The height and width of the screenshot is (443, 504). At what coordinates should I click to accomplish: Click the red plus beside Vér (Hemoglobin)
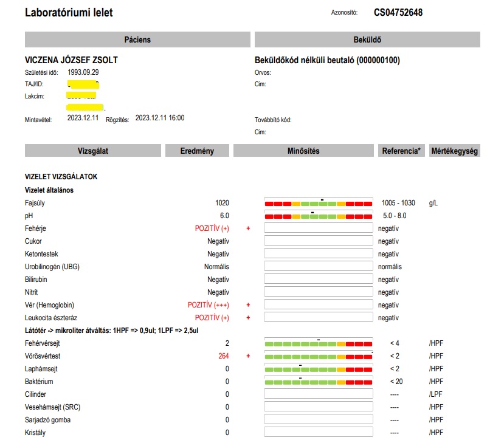(248, 305)
